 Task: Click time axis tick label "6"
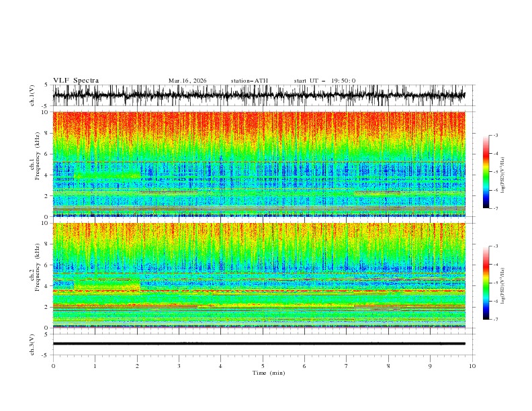point(304,366)
